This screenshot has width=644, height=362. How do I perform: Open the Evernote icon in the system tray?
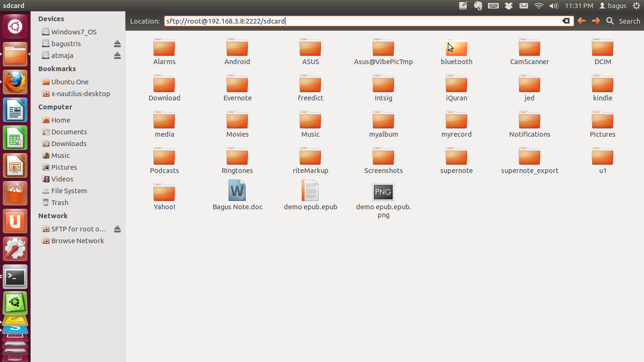pos(478,6)
